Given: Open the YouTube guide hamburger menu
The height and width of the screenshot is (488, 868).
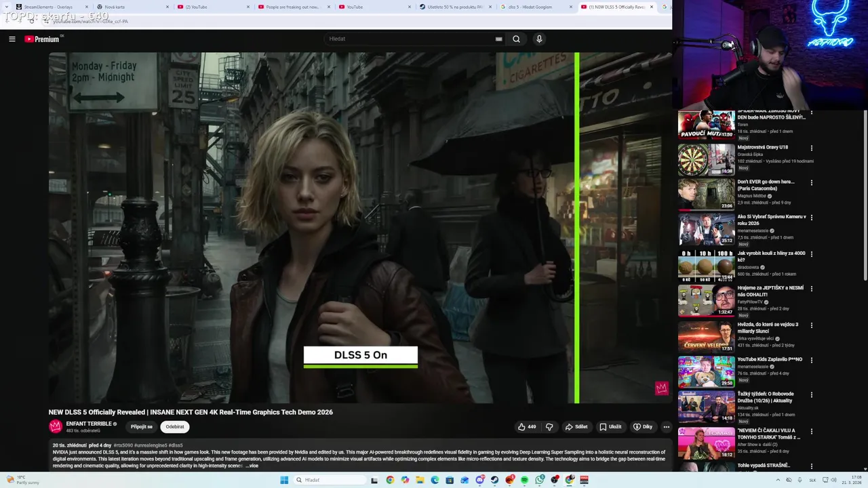Looking at the screenshot, I should (12, 39).
